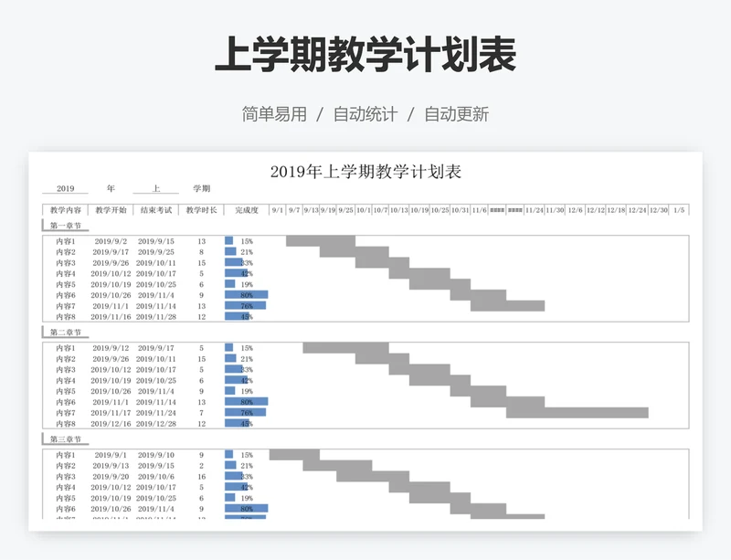This screenshot has width=731, height=560.
Task: Click the 2019/12/16 start date cell
Action: [x=111, y=423]
